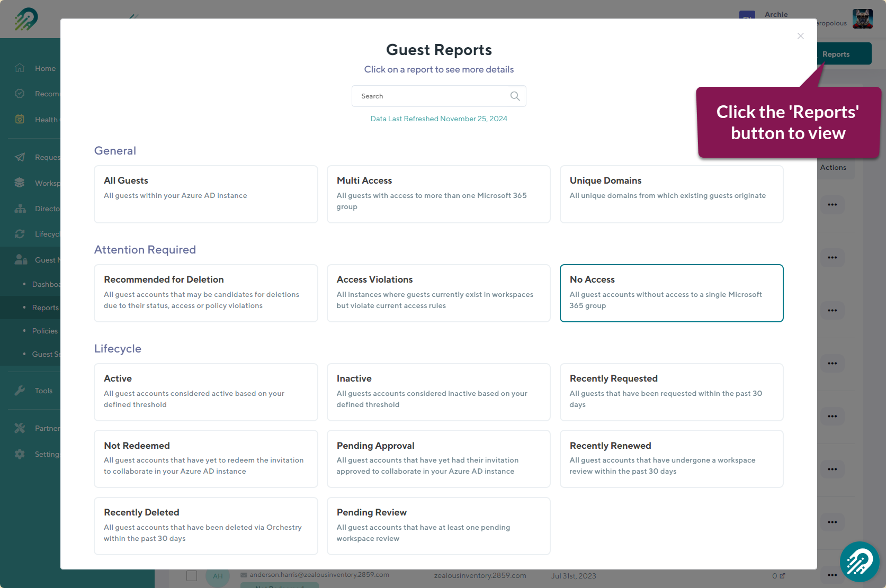Select Policies in the sidebar submenu

pos(44,331)
